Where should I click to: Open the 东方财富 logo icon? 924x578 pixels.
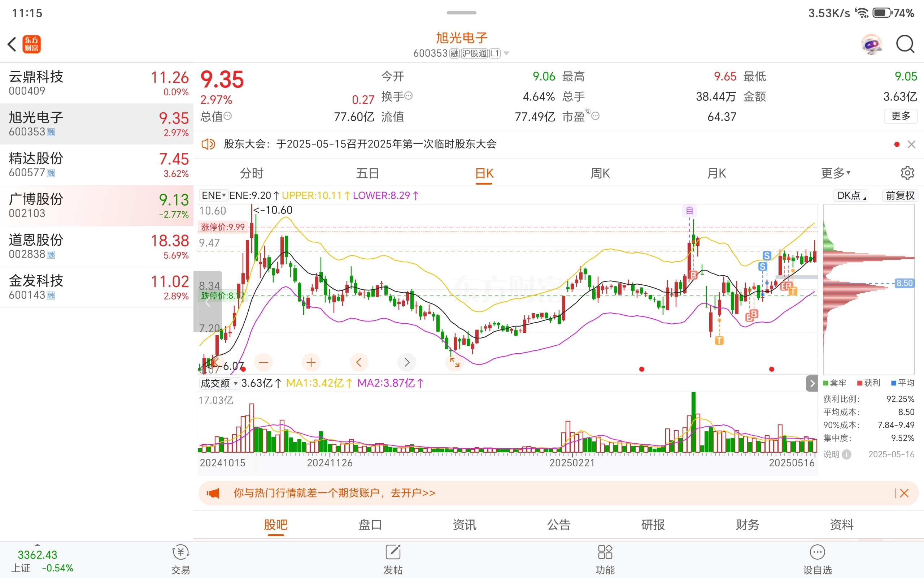click(x=32, y=44)
